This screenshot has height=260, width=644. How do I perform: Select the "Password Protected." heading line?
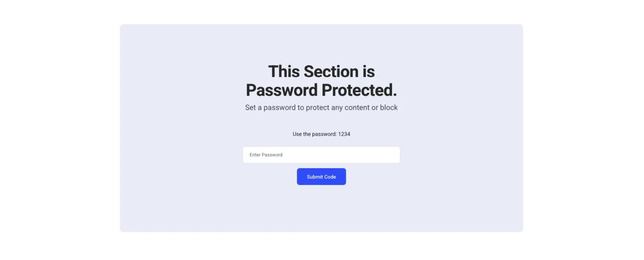(321, 90)
